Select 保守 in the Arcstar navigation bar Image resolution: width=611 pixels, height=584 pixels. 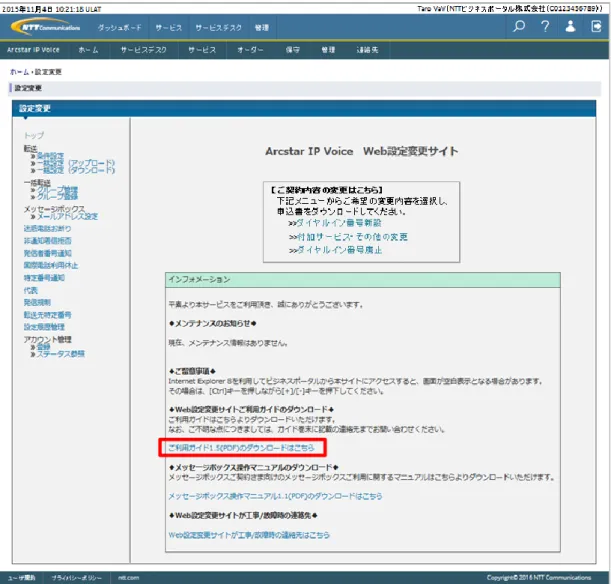293,50
